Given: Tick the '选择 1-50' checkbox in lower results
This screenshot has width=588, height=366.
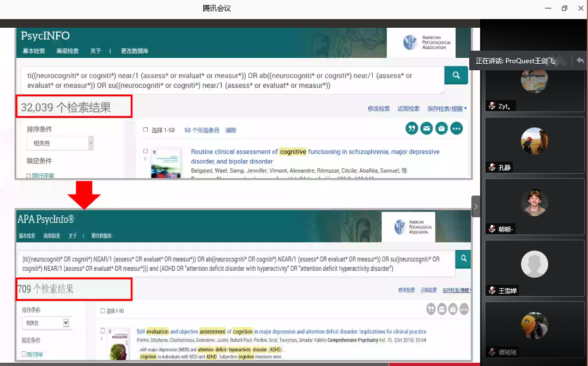Looking at the screenshot, I should (x=102, y=311).
